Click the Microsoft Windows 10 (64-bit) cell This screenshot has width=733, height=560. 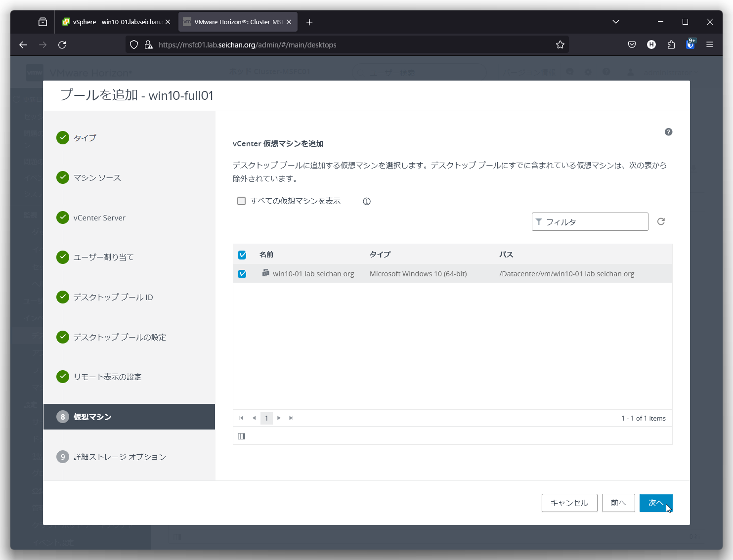[x=418, y=274]
